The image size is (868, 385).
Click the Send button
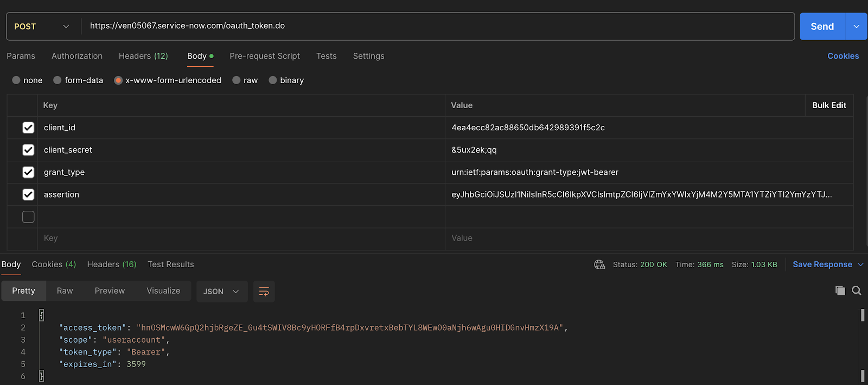tap(822, 27)
